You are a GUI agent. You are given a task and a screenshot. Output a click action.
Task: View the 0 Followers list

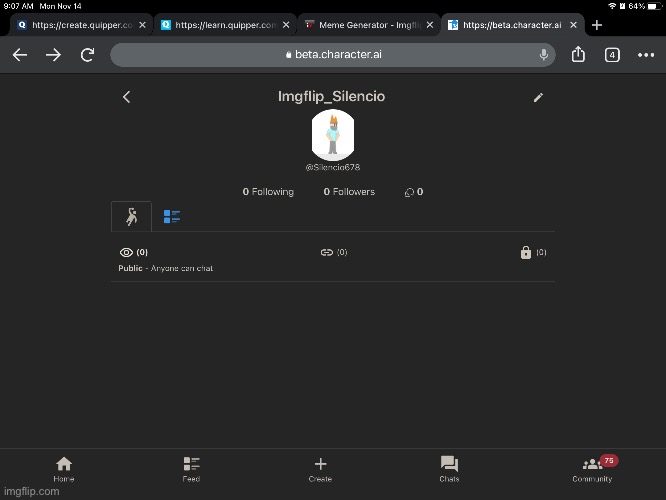click(348, 192)
